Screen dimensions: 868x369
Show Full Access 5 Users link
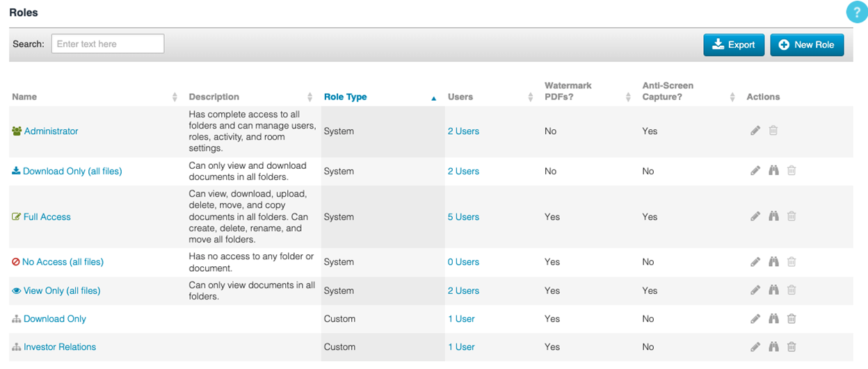pyautogui.click(x=463, y=217)
